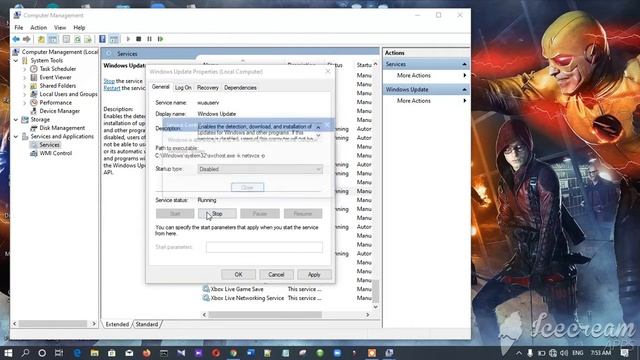Click the Up one level folder icon
This screenshot has width=640, height=360.
point(41,39)
